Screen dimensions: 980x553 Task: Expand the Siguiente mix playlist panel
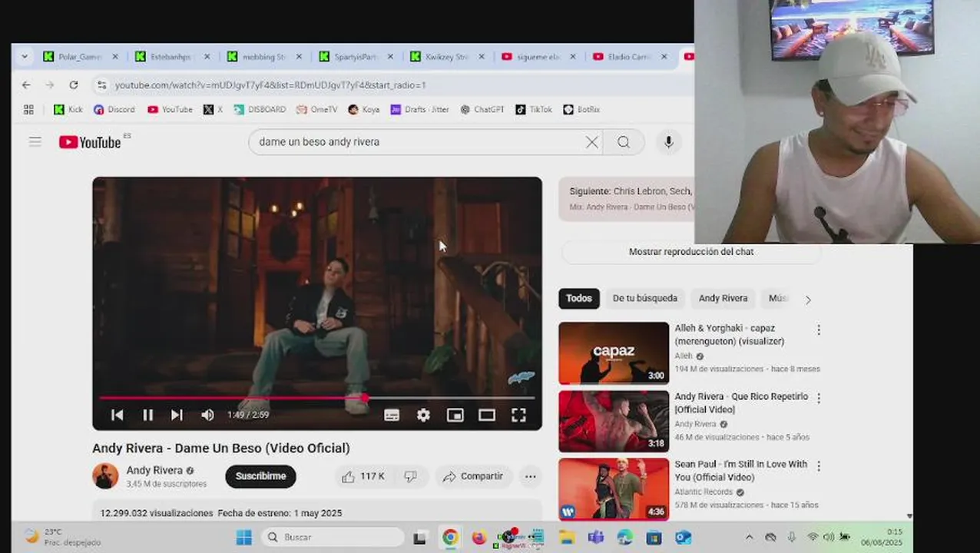tap(627, 198)
